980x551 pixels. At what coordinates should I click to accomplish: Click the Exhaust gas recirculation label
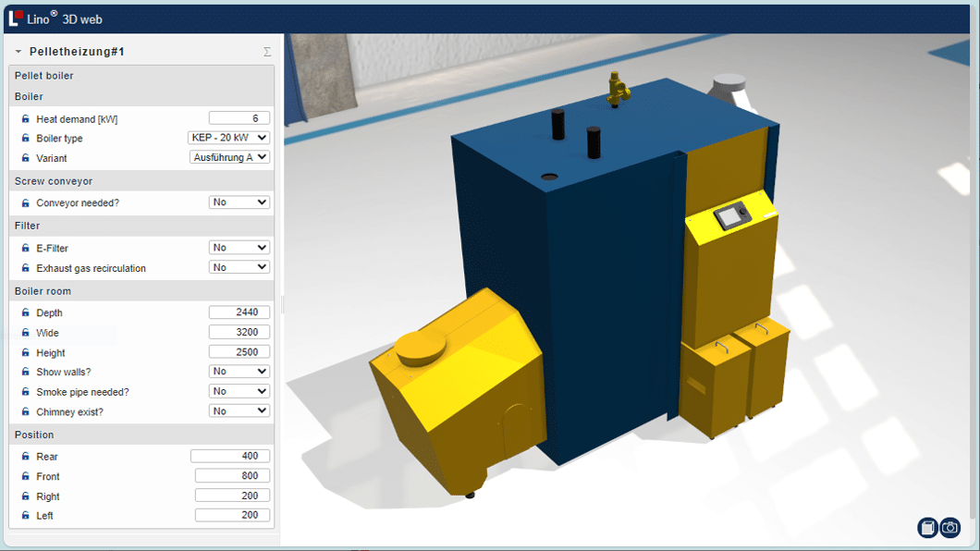click(92, 268)
